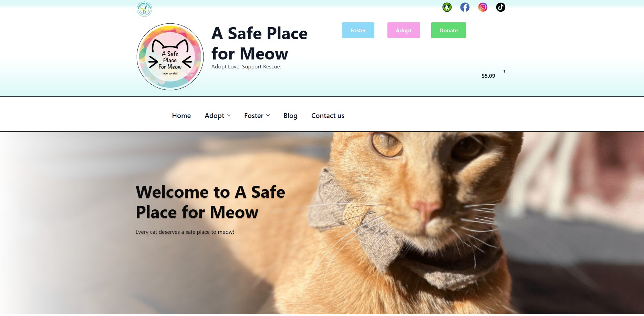Screen dimensions: 644x316
Task: Visit the Facebook page icon
Action: [465, 7]
